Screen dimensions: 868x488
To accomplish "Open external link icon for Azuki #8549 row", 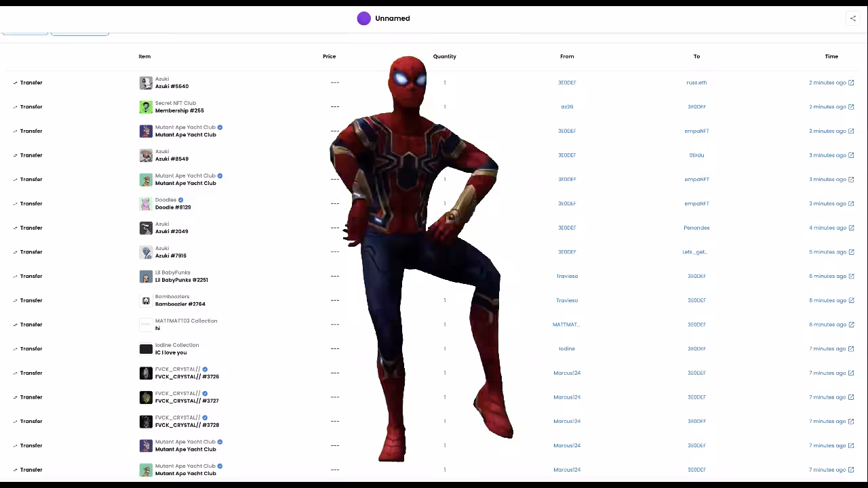I will tap(851, 155).
